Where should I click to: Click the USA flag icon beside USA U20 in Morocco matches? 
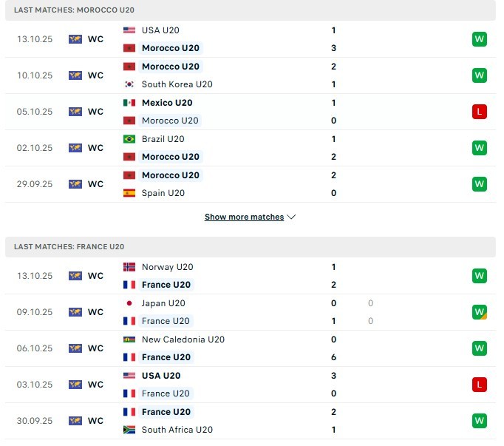coord(129,30)
